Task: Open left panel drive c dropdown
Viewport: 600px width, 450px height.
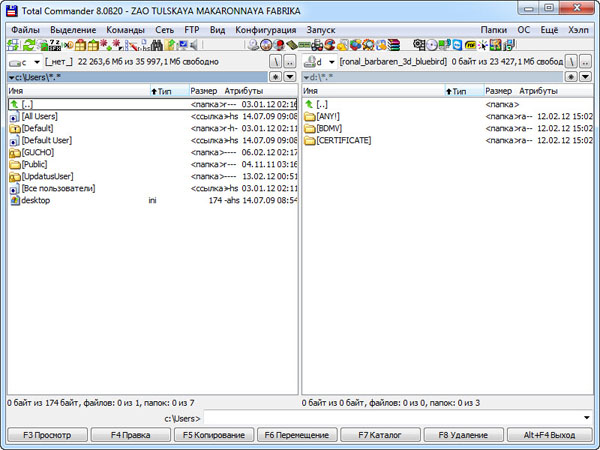Action: [25, 62]
